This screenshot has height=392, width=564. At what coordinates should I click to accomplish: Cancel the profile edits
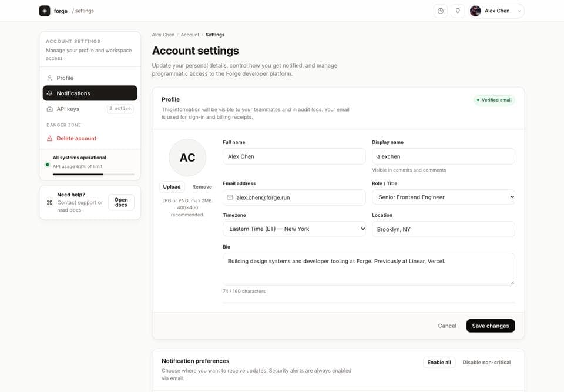447,326
